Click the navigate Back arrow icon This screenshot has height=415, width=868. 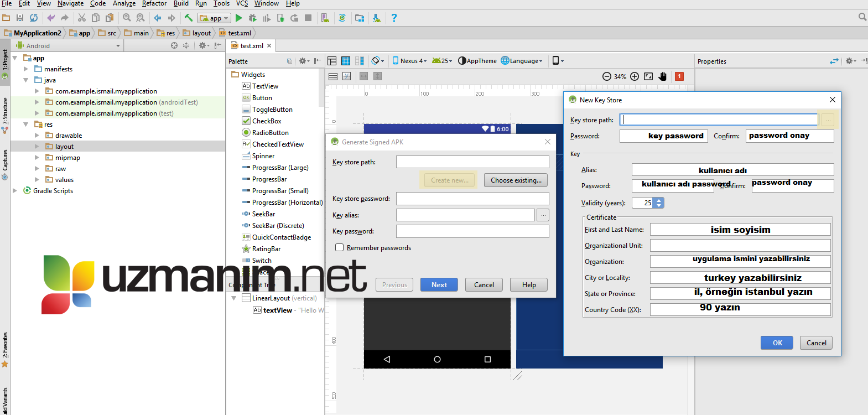click(x=158, y=18)
